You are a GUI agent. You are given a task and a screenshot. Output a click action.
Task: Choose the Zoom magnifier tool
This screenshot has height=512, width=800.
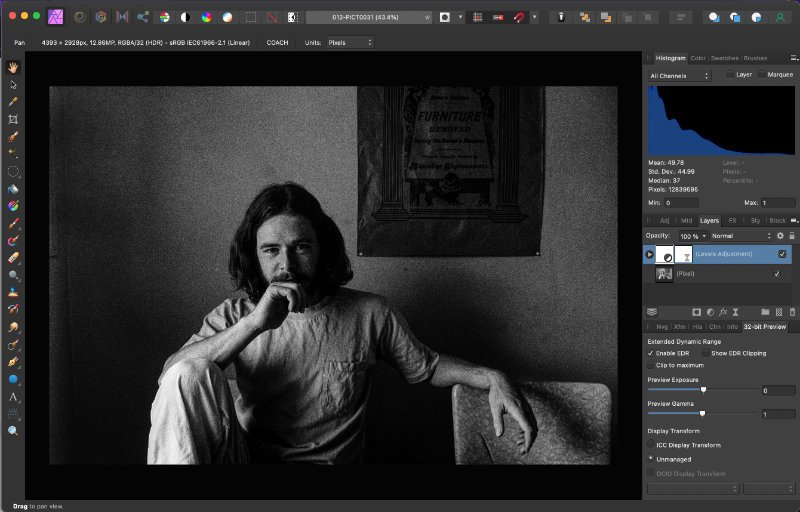13,430
